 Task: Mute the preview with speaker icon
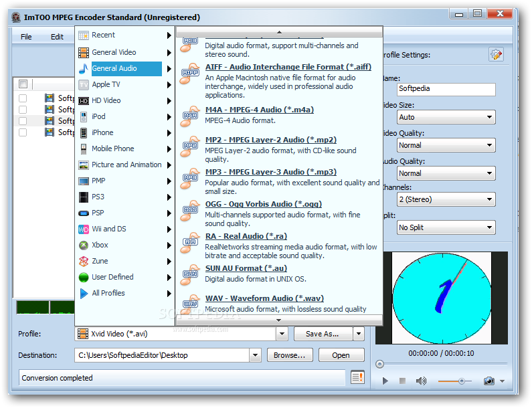point(421,381)
